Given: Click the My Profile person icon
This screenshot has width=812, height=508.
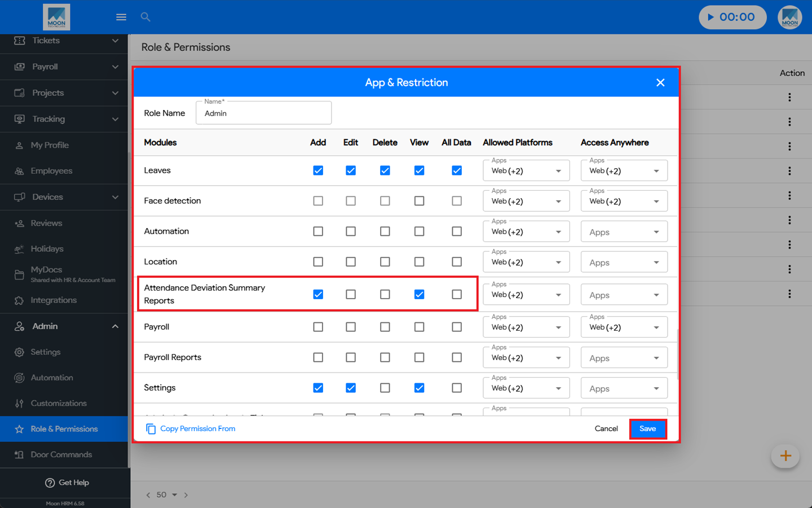Looking at the screenshot, I should pos(19,145).
